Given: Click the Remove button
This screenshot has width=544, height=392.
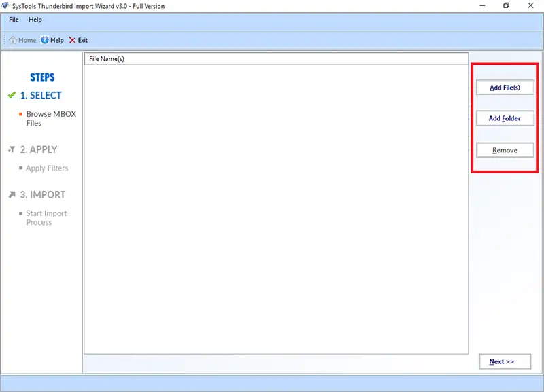Looking at the screenshot, I should (x=505, y=150).
